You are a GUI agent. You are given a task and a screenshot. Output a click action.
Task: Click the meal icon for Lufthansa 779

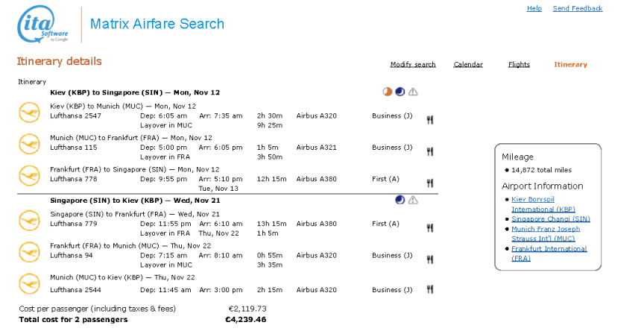(x=429, y=228)
